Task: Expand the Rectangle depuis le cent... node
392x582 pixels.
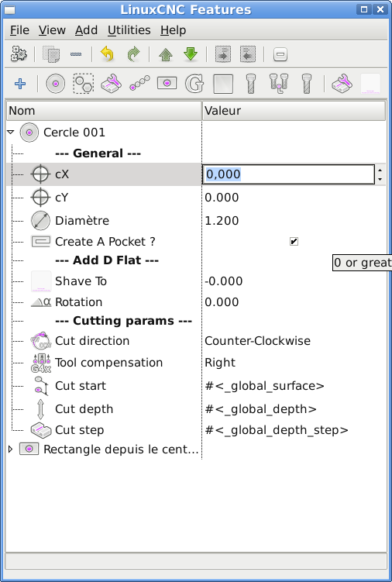Action: click(10, 449)
